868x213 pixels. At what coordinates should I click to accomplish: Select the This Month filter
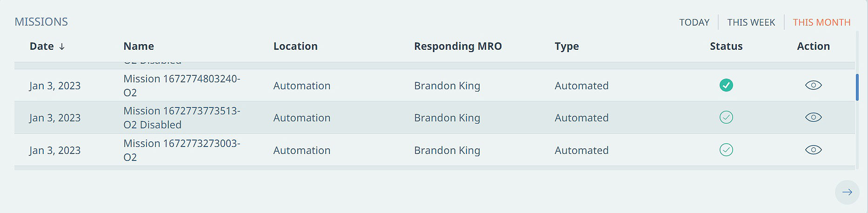point(821,22)
